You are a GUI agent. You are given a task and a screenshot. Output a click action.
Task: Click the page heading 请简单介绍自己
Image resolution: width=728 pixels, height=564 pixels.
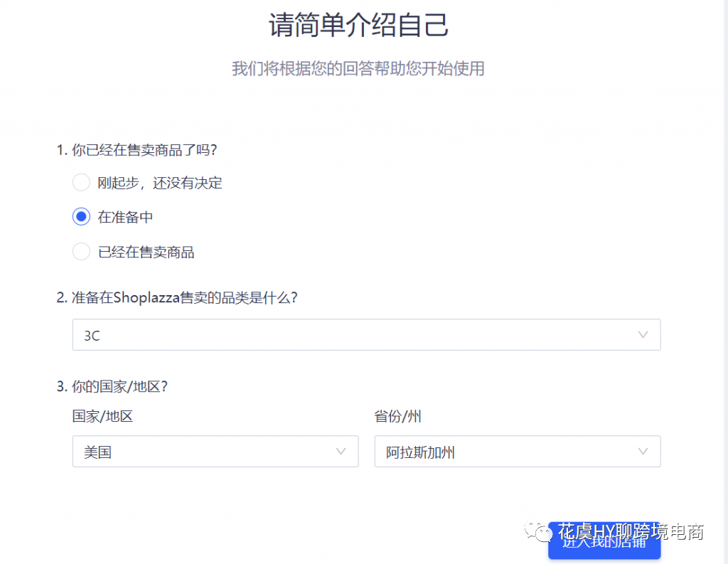pos(359,24)
